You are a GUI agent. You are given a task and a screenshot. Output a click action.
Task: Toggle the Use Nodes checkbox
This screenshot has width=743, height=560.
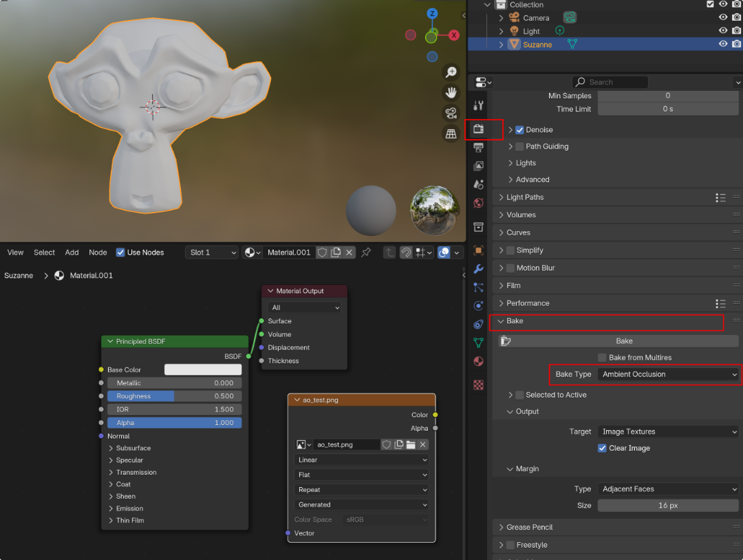[120, 252]
